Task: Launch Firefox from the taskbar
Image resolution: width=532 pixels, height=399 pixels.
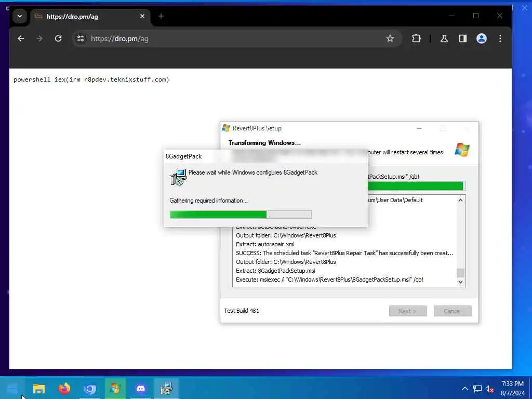Action: coord(64,389)
